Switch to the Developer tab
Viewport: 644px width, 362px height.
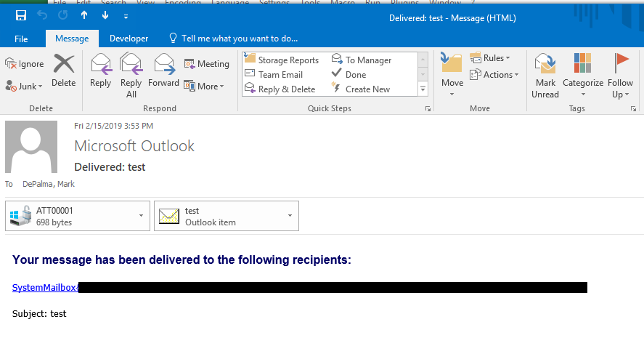click(x=129, y=39)
